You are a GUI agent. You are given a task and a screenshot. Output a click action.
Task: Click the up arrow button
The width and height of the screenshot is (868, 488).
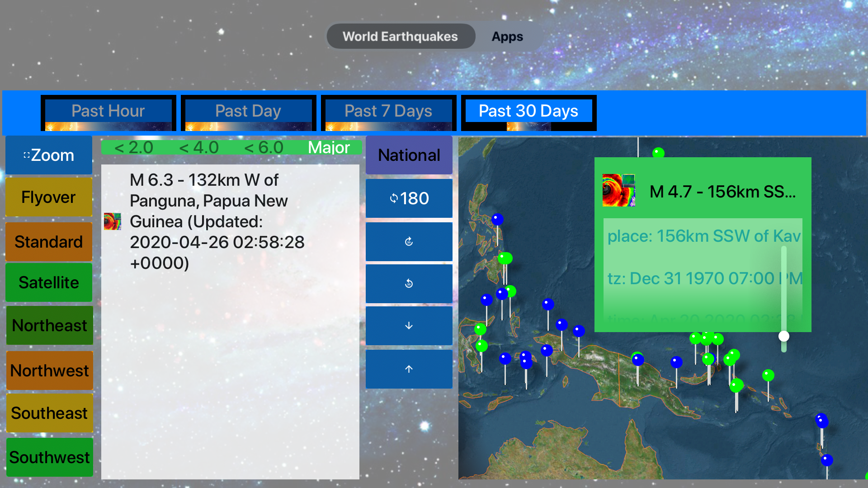click(x=409, y=369)
